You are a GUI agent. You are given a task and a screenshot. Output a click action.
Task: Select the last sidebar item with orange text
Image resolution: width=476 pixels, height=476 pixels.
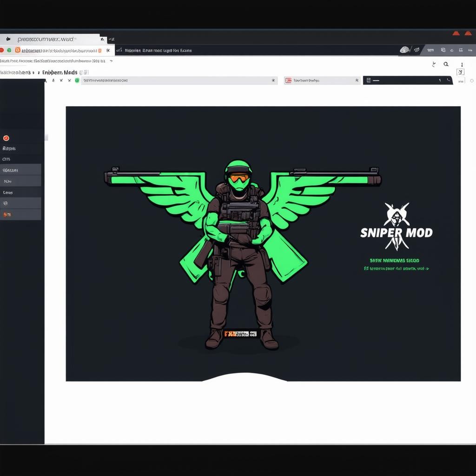click(7, 214)
